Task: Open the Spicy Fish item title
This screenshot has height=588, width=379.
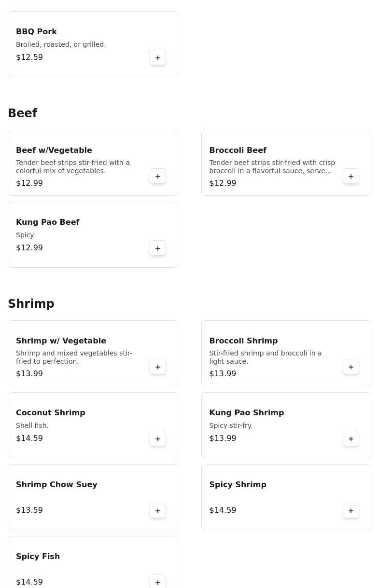Action: click(38, 556)
